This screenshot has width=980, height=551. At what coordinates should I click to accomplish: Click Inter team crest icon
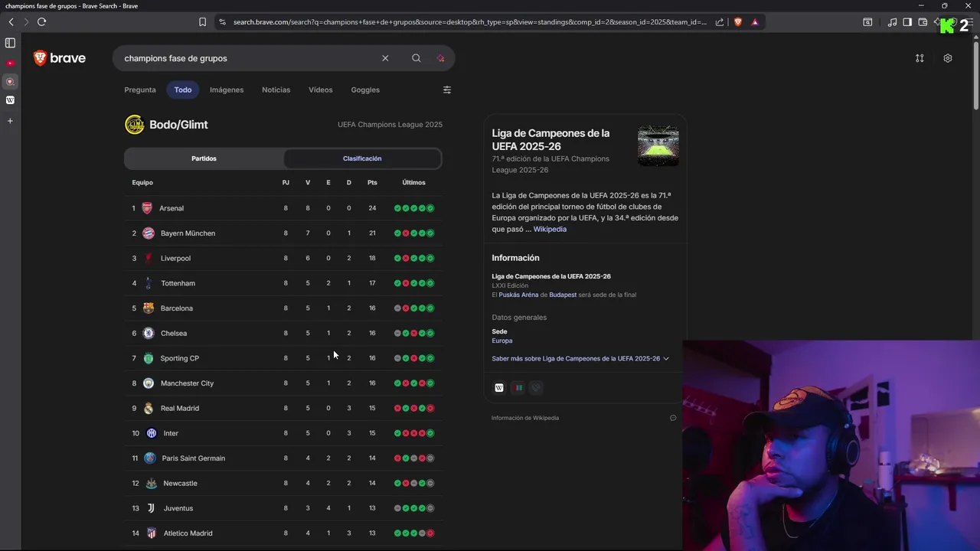click(152, 433)
